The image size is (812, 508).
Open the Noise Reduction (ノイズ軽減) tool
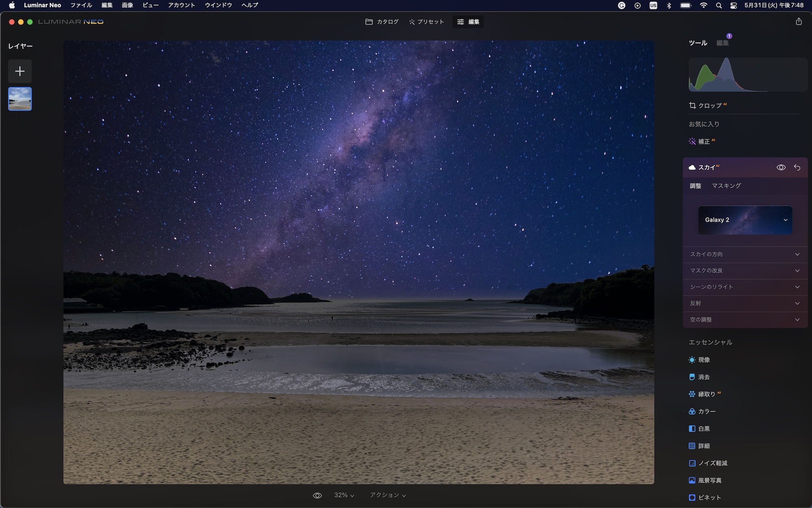[712, 463]
